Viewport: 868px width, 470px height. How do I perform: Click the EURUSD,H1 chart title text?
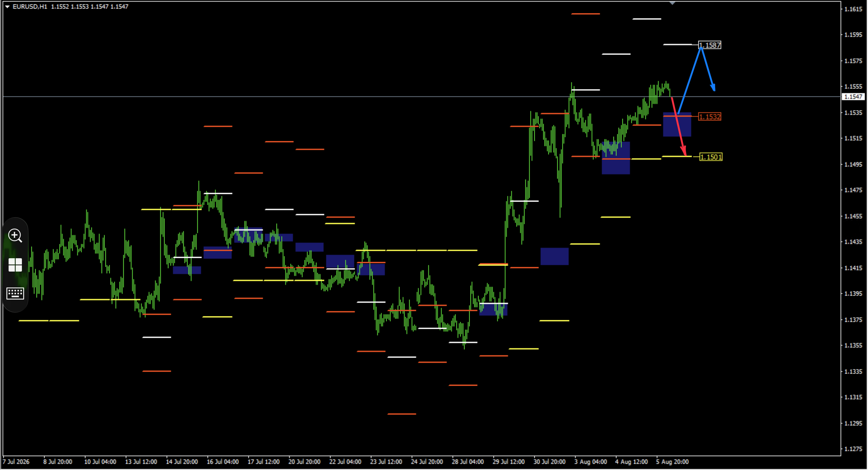point(30,6)
